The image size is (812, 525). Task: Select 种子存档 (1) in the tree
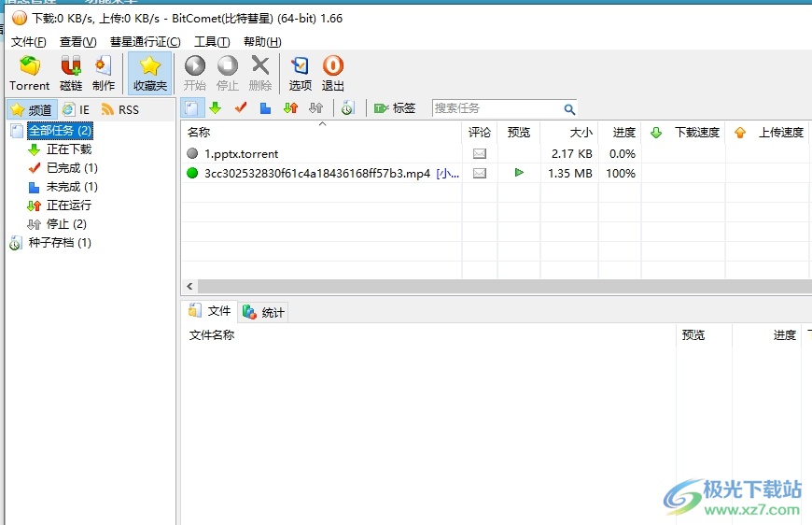point(60,243)
